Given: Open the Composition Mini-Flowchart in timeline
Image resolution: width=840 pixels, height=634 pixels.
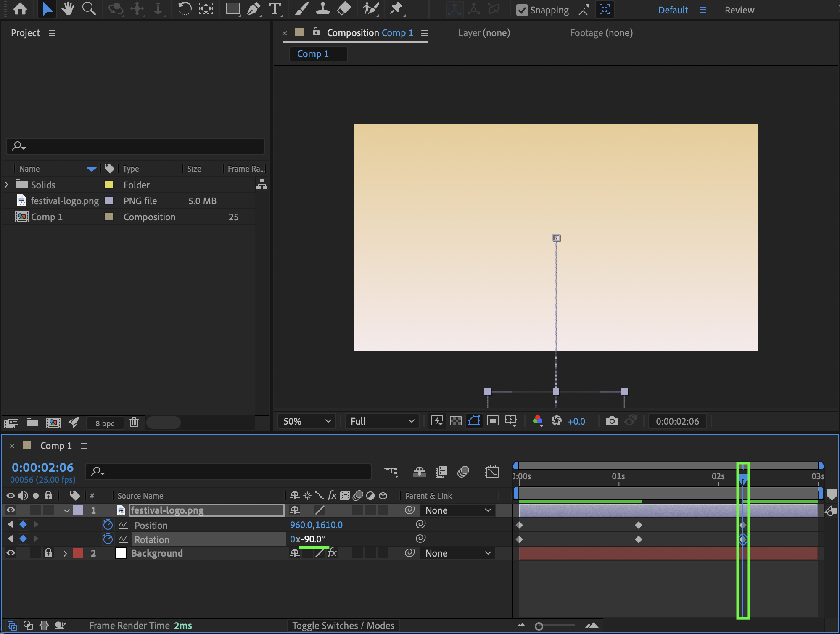Looking at the screenshot, I should [x=391, y=472].
